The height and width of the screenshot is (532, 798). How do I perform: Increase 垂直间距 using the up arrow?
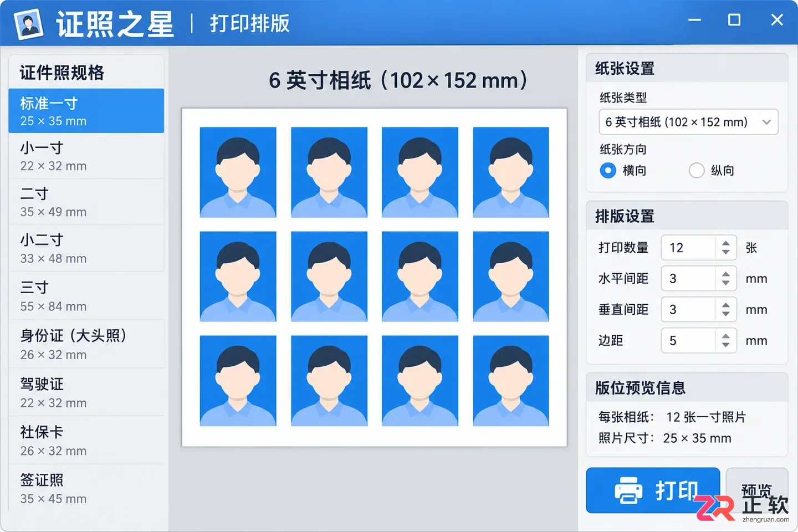coord(725,305)
